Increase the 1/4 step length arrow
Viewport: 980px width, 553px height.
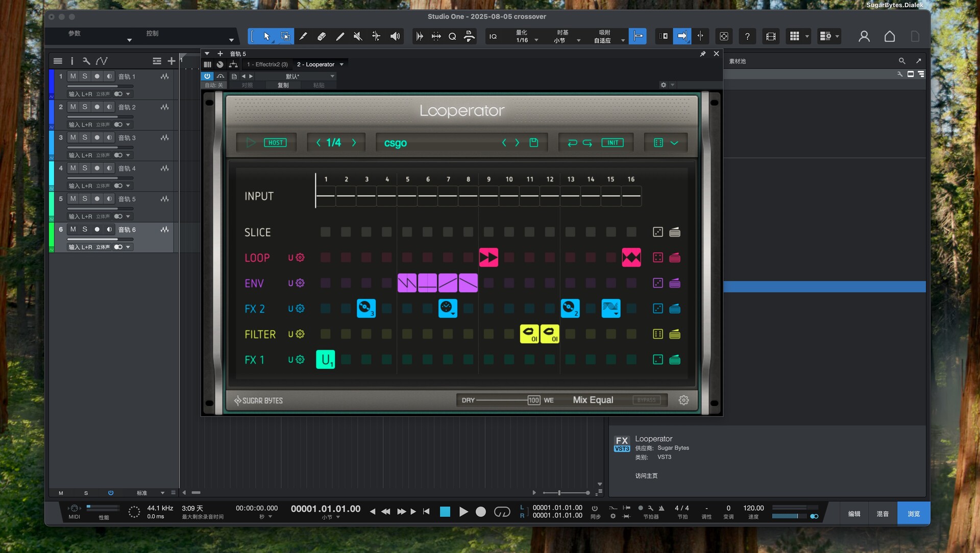point(354,142)
